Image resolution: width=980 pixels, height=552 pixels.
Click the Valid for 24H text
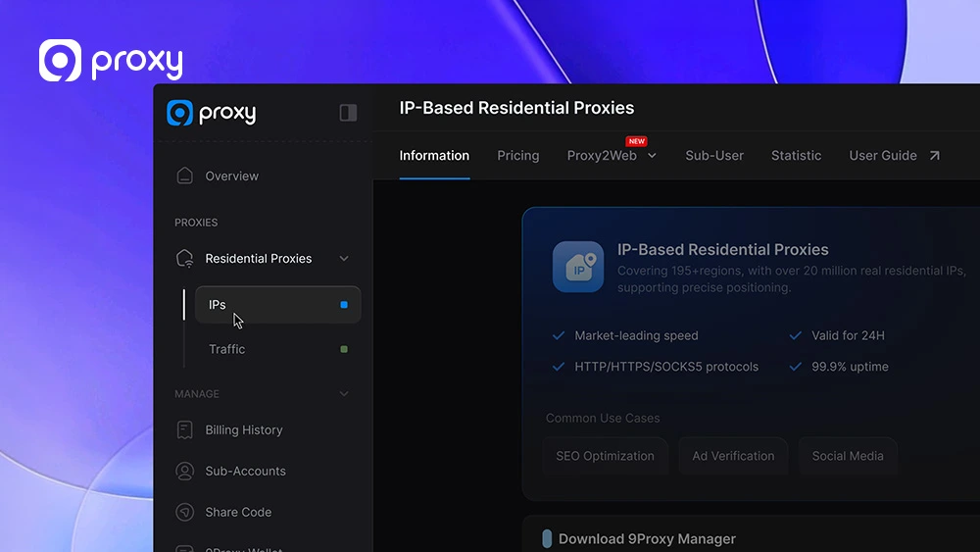[x=848, y=335]
